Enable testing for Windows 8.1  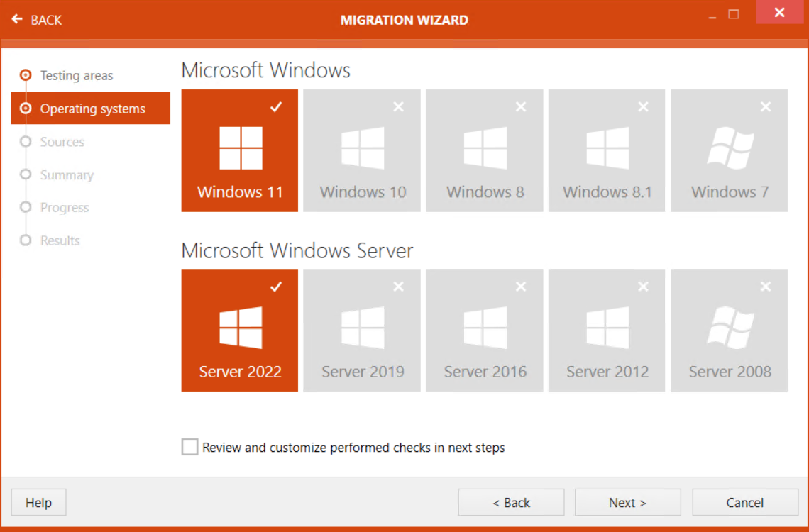click(x=607, y=150)
